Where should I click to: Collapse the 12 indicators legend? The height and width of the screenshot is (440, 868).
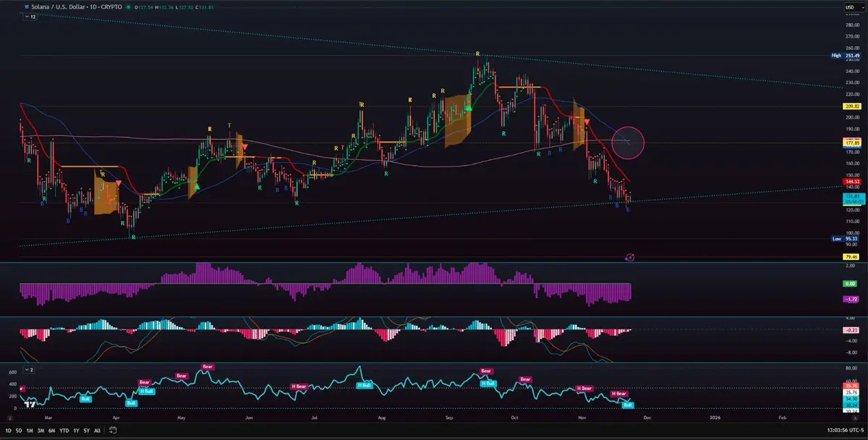click(30, 16)
